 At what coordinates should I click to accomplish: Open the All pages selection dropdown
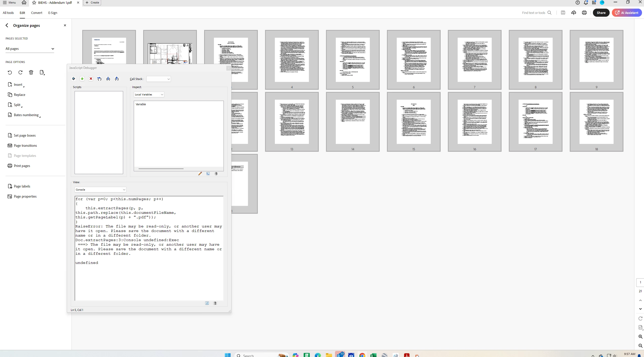click(30, 49)
